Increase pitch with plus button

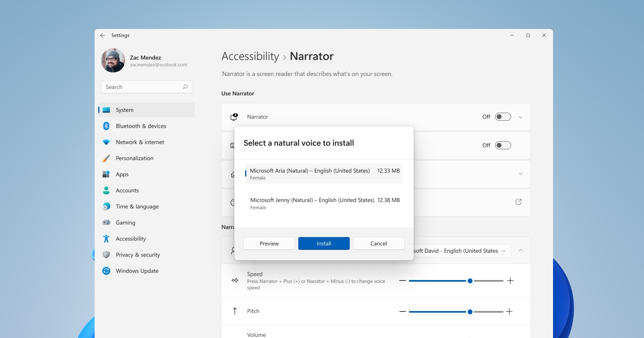[509, 311]
